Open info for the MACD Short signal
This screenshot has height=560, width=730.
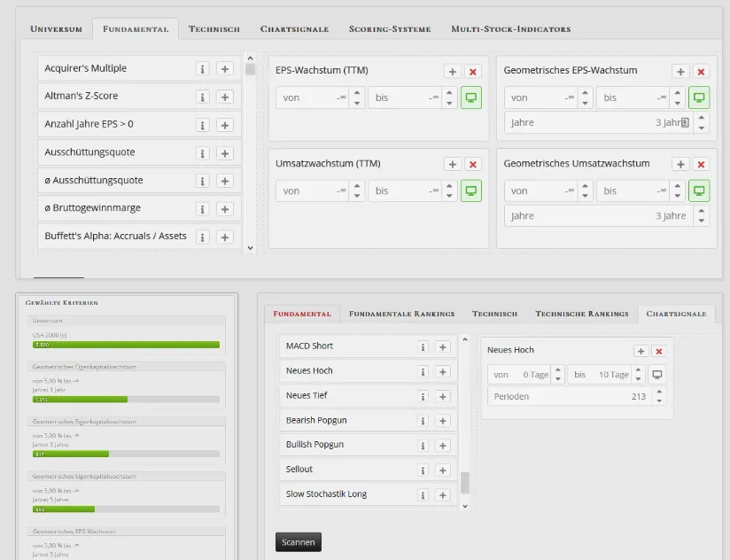click(x=421, y=347)
